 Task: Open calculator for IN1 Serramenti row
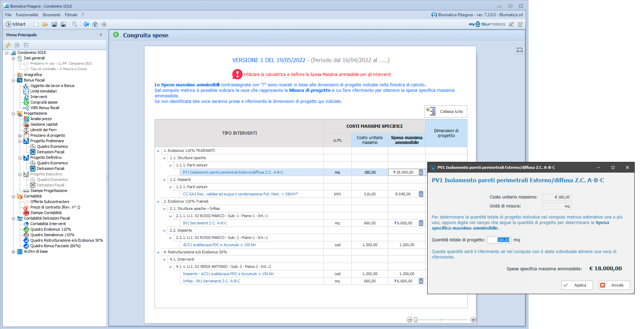[x=421, y=223]
